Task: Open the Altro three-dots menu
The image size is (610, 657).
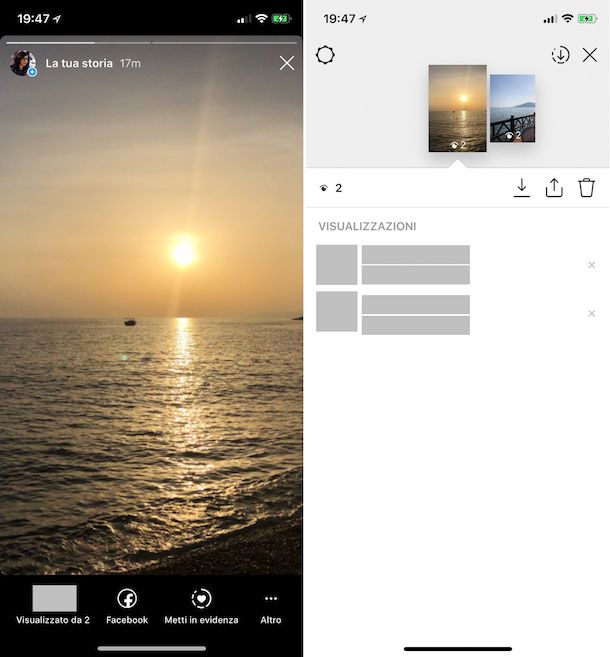Action: [271, 605]
